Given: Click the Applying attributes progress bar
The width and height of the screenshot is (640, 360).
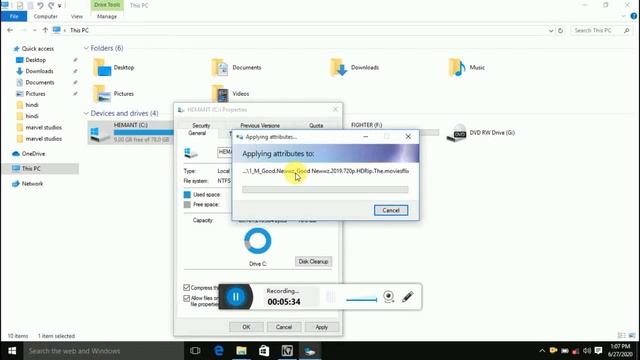Looking at the screenshot, I should click(325, 189).
